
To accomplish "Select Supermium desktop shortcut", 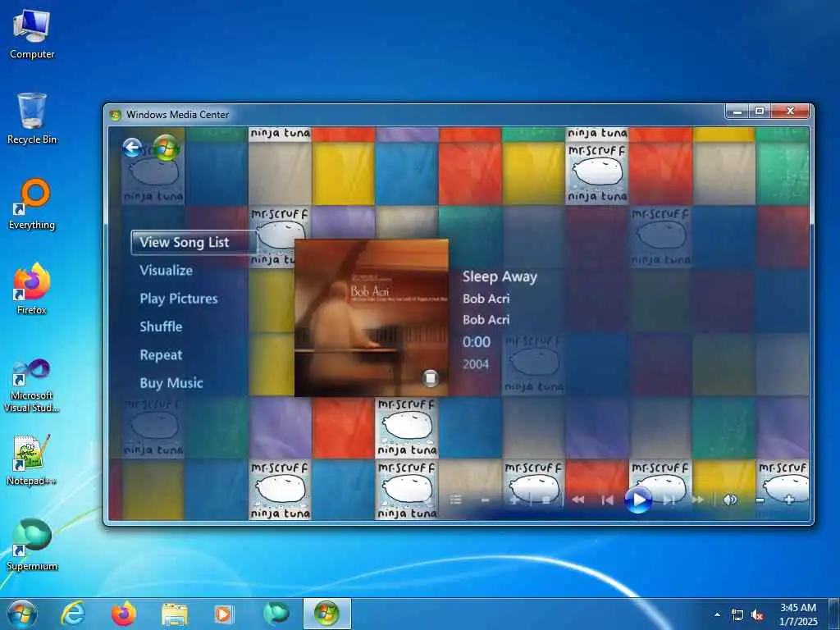I will [x=32, y=545].
